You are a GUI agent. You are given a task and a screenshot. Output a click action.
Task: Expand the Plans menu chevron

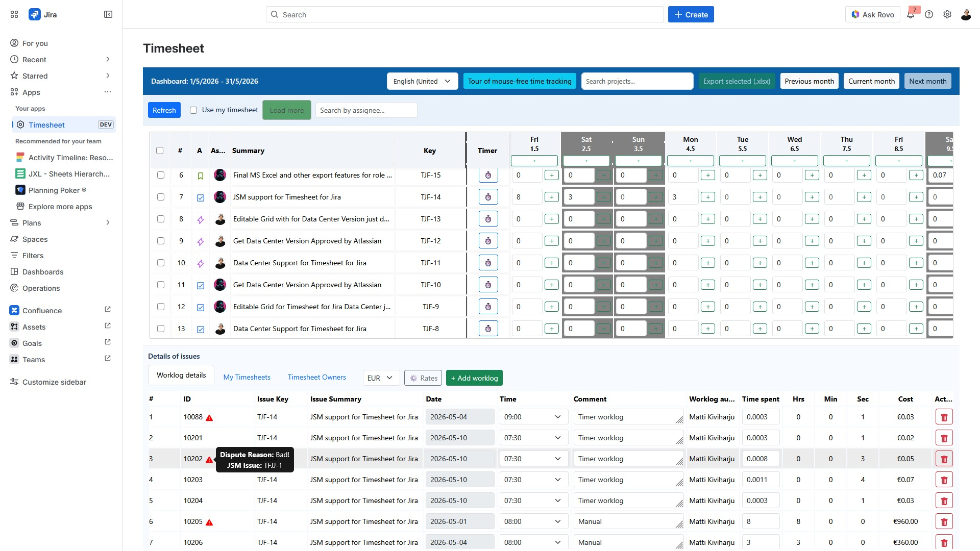108,222
